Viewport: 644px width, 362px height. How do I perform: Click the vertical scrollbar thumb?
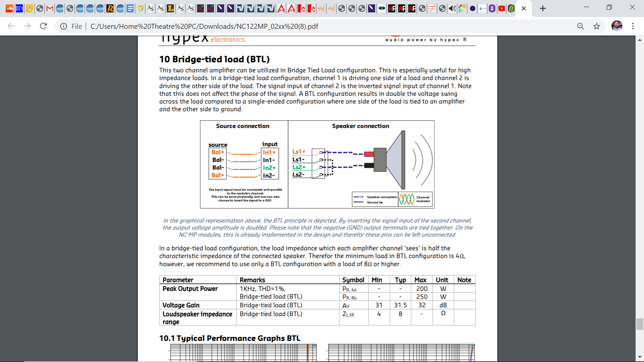pos(640,324)
